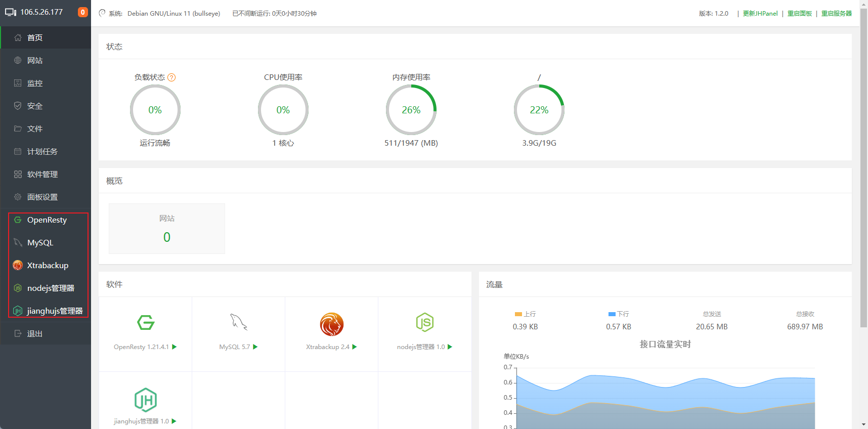Screen dimensions: 868x429
Task: Open 网站 in the sidebar menu
Action: click(x=35, y=60)
